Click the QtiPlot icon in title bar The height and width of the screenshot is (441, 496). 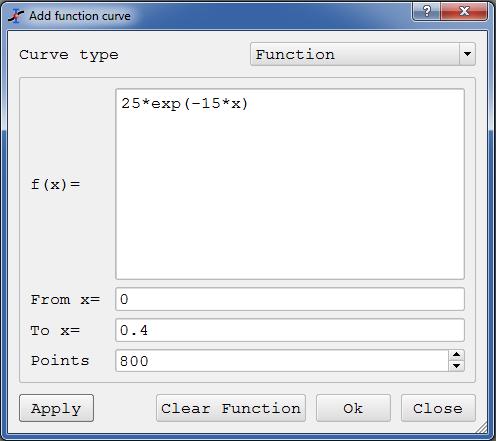16,16
